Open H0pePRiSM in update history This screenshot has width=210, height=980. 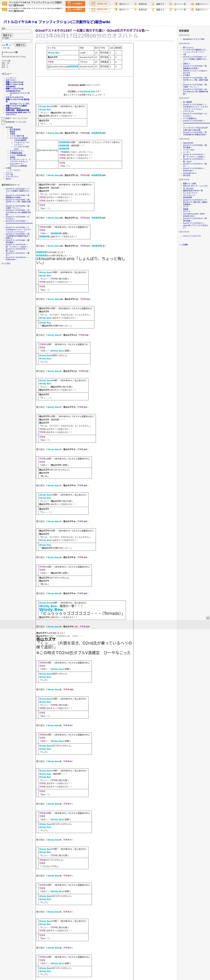tap(188, 143)
